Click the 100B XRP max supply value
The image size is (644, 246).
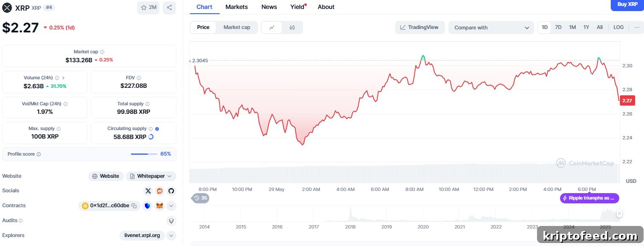pyautogui.click(x=45, y=137)
